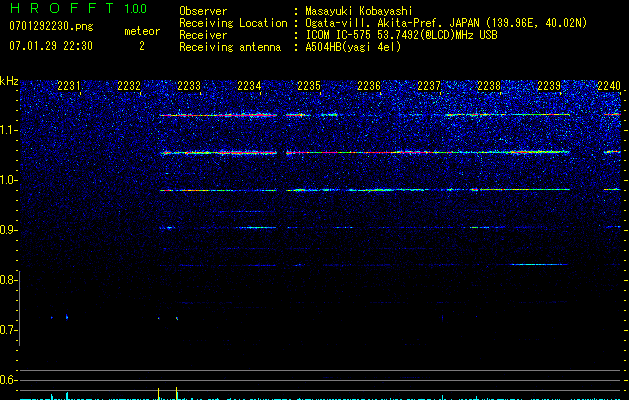The image size is (629, 400).
Task: Select the filename 0701292230.png
Action: tap(51, 26)
